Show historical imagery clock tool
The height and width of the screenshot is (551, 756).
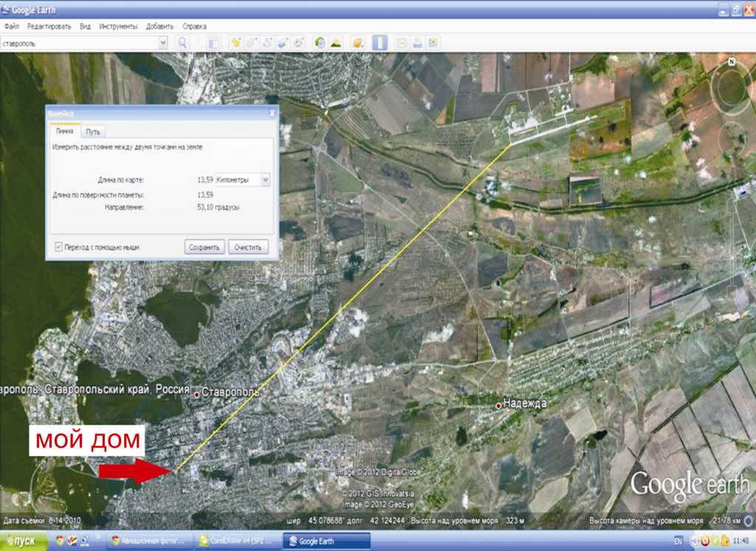[320, 43]
